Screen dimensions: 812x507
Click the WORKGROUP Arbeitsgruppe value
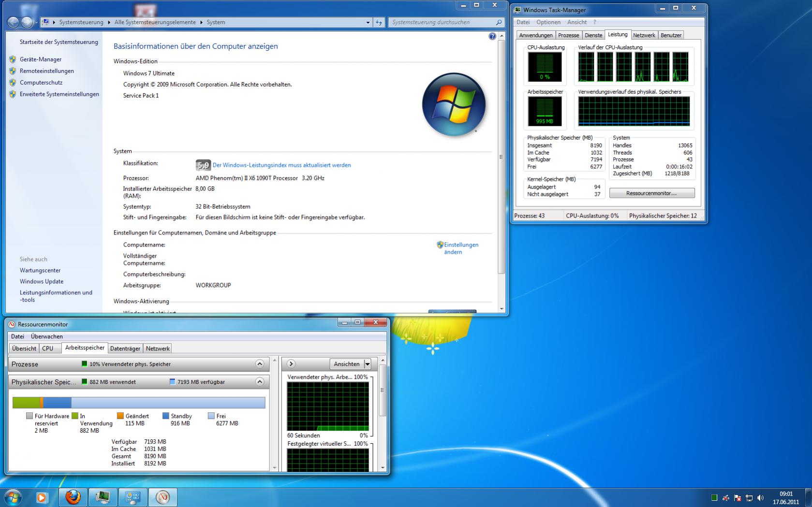213,285
